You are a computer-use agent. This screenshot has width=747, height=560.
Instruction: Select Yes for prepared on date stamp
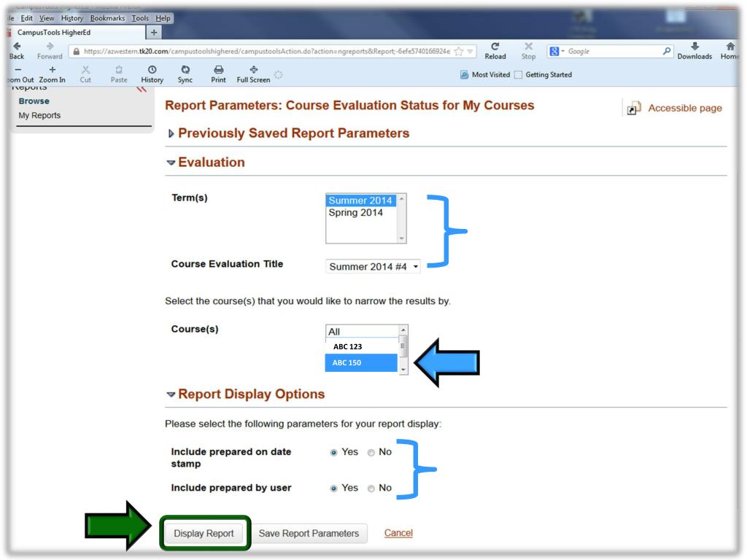click(x=333, y=452)
